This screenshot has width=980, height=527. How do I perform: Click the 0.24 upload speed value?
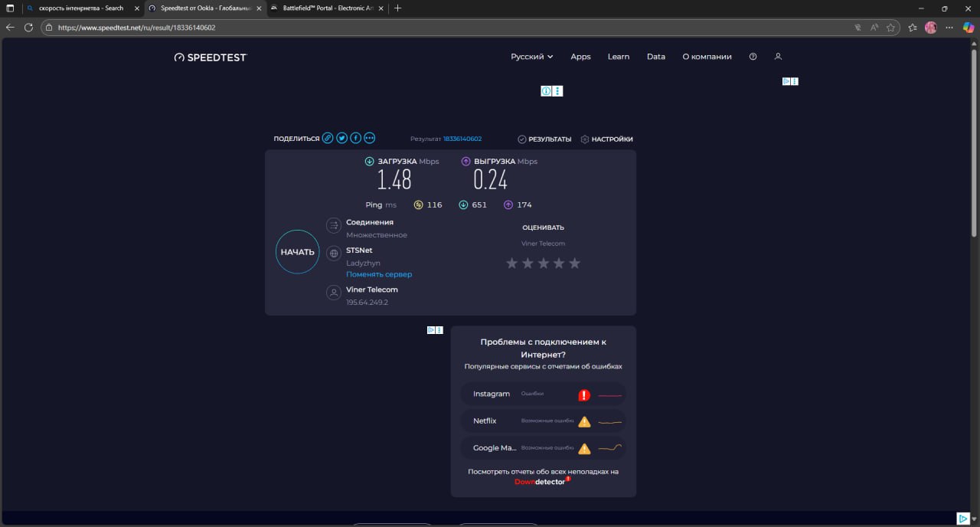pos(491,180)
